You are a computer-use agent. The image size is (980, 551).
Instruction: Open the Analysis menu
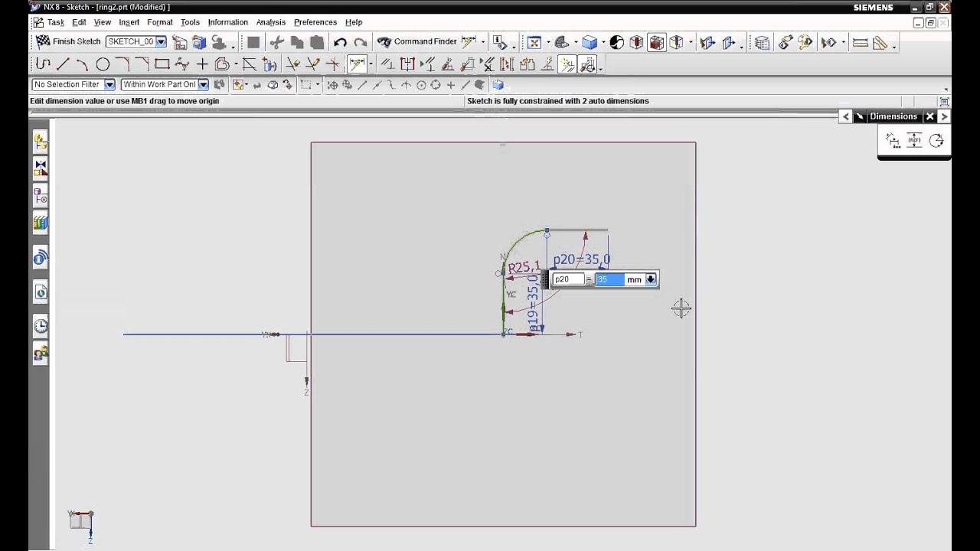tap(270, 22)
